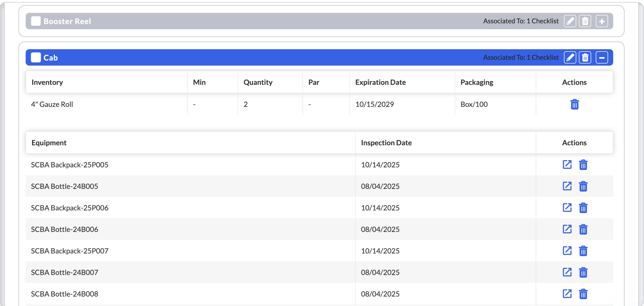Screen dimensions: 644x306
Task: Edit the Cab compartment
Action: (x=570, y=57)
